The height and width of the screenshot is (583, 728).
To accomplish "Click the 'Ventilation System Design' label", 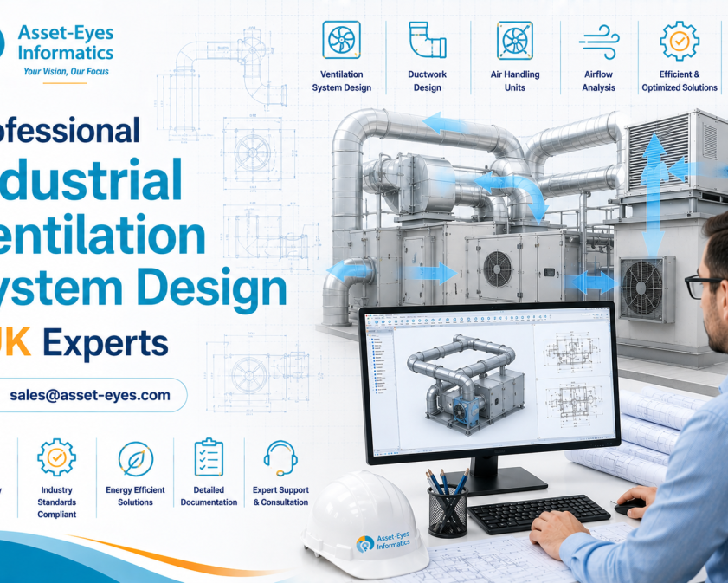I will (342, 81).
